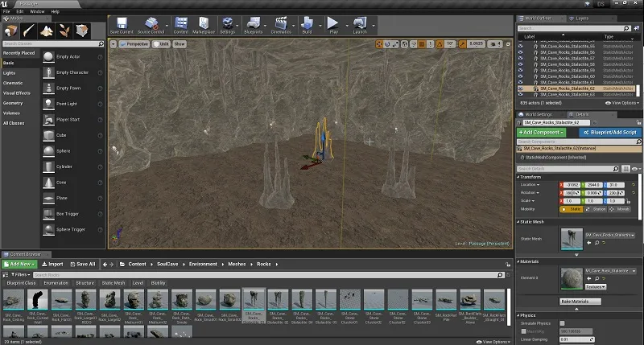644x345 pixels.
Task: Select the rotate gizmo icon in viewport toolbar
Action: click(x=387, y=44)
